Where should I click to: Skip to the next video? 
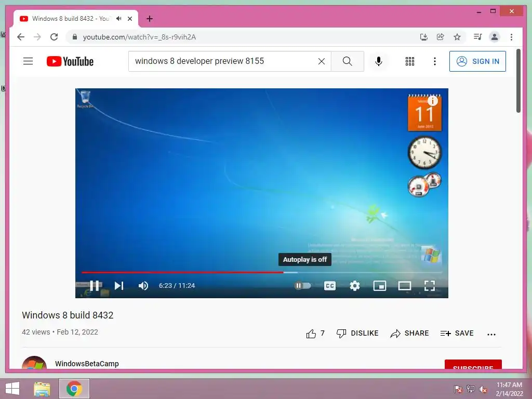(119, 286)
